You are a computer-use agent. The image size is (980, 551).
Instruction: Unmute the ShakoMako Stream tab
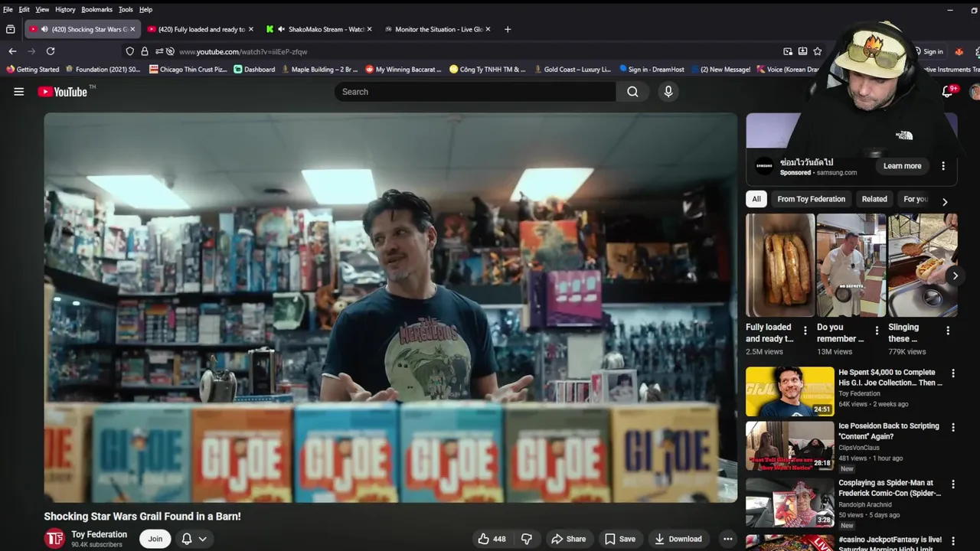coord(282,29)
